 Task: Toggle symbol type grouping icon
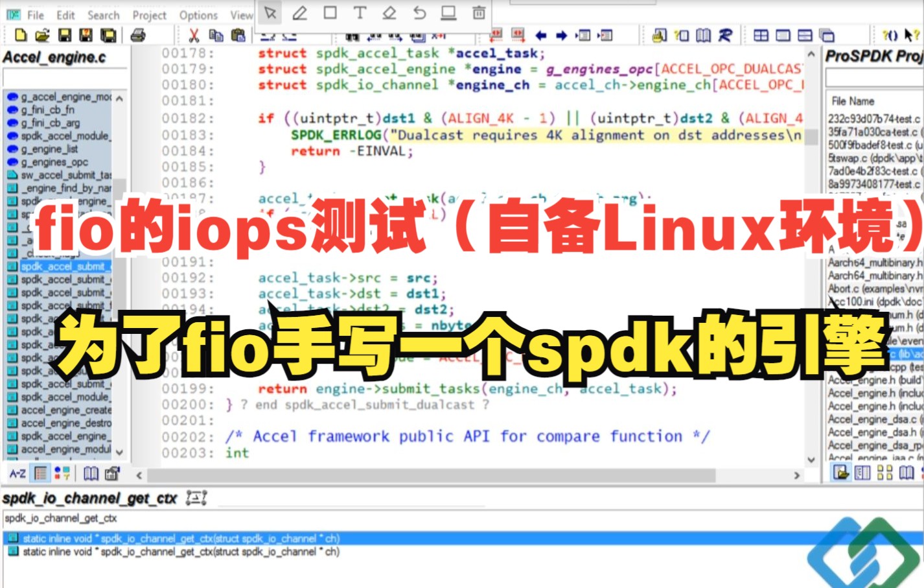pos(61,473)
